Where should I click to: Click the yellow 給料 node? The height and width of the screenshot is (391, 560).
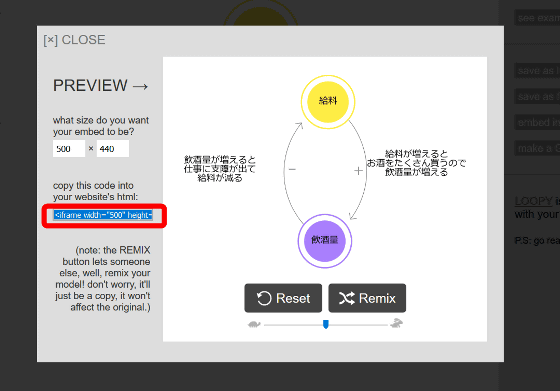(328, 102)
